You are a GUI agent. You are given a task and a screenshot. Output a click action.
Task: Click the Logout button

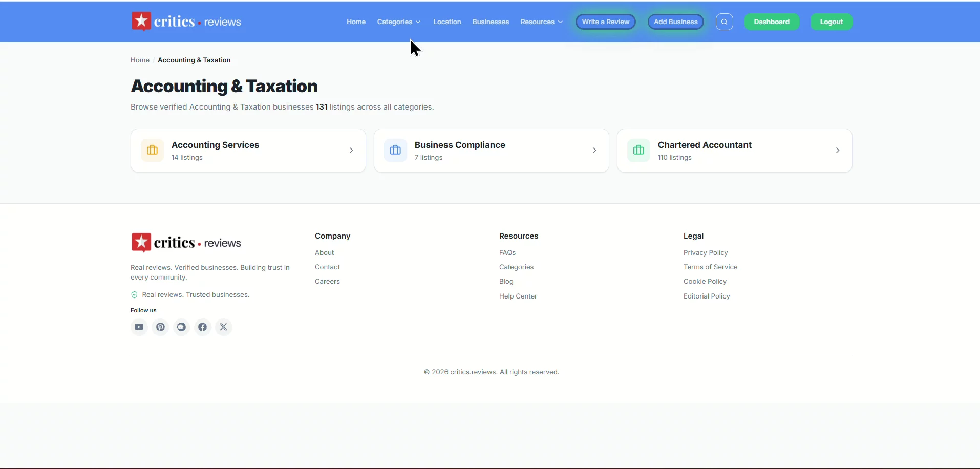(832, 22)
